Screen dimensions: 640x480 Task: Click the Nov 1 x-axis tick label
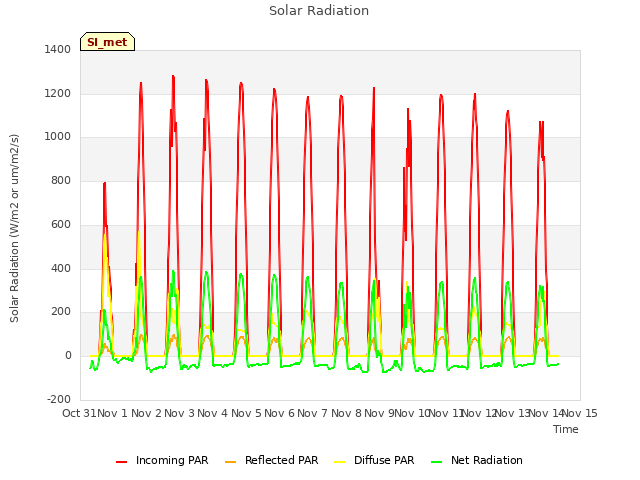coord(113,413)
